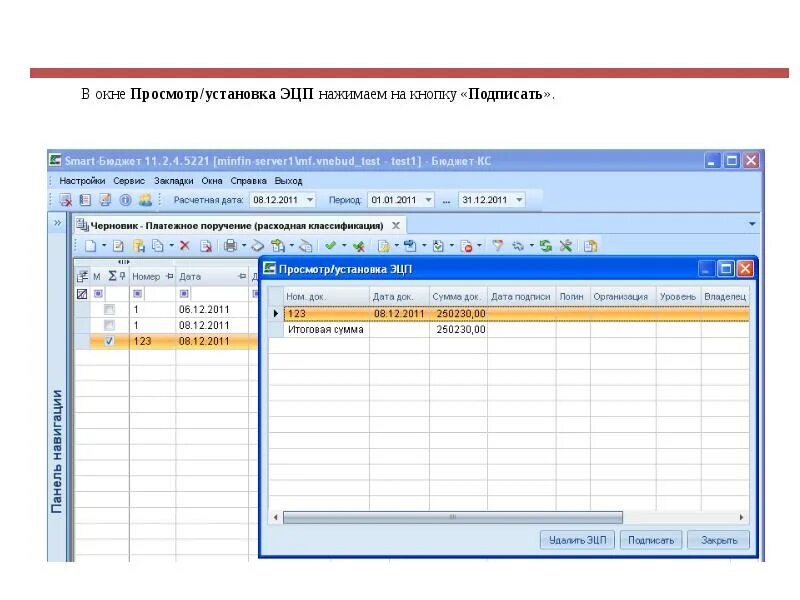Screen dimensions: 800x600
Task: Click the wrench and screwdriver settings icon
Action: click(565, 246)
